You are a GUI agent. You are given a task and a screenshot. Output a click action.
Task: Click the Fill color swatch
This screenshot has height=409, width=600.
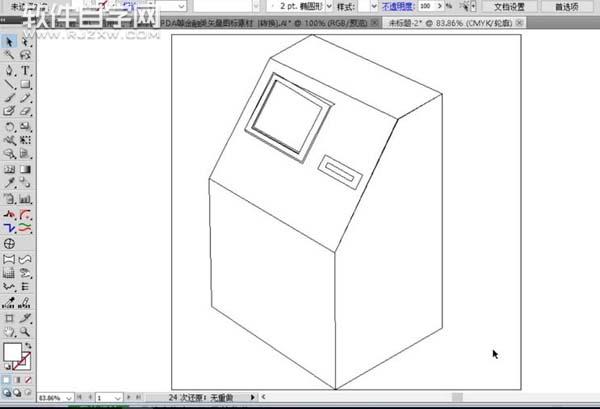(12, 352)
